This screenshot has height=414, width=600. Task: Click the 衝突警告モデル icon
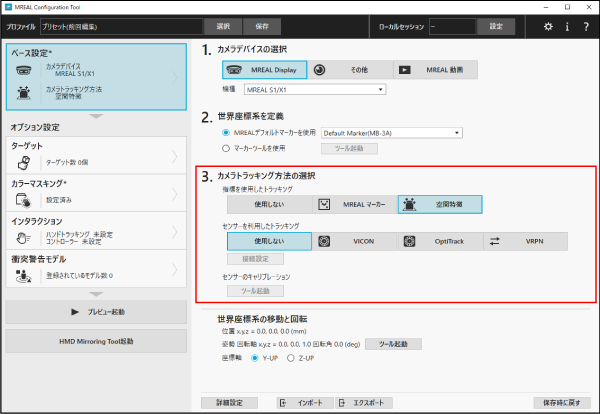point(23,275)
